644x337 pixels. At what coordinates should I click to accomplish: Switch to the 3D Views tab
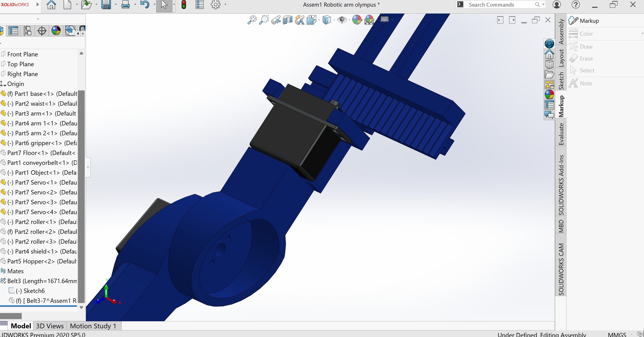point(50,326)
